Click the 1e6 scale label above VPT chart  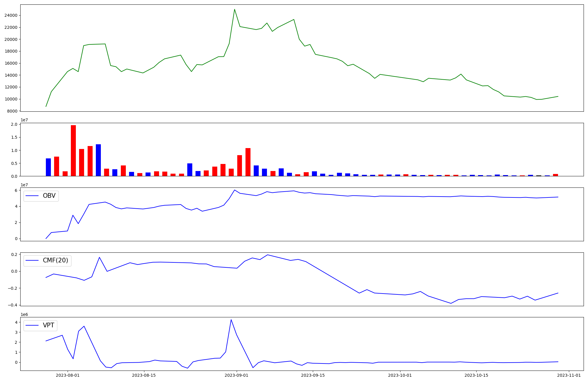click(24, 314)
